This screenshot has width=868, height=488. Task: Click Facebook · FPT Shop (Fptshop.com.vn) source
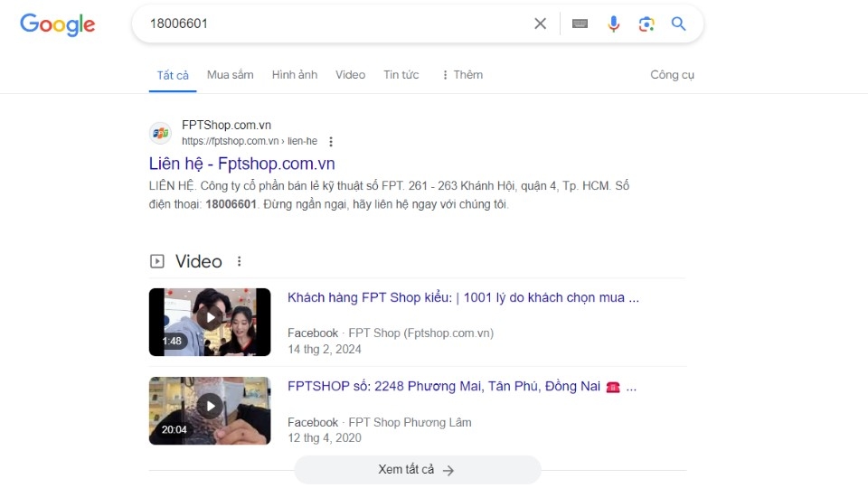pyautogui.click(x=391, y=333)
